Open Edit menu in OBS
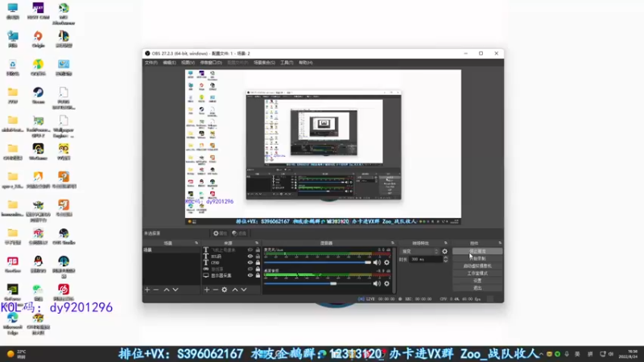 coord(169,63)
